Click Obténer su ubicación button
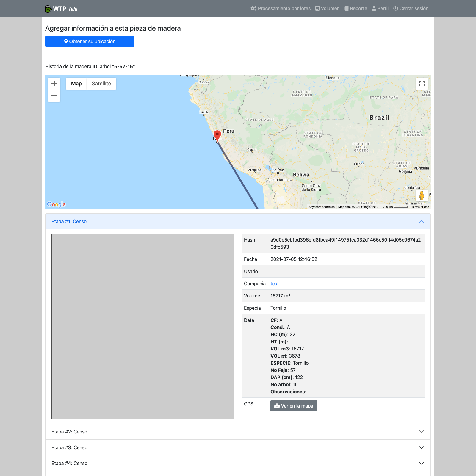The width and height of the screenshot is (476, 476). [x=90, y=41]
